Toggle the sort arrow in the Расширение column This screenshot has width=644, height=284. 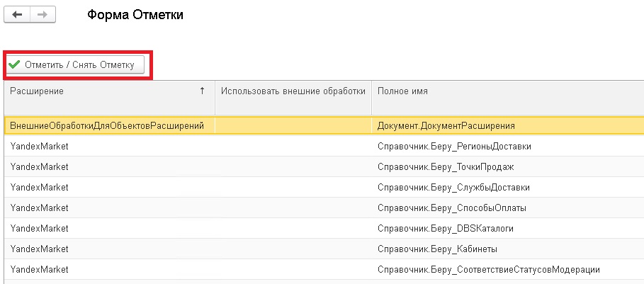[x=202, y=91]
